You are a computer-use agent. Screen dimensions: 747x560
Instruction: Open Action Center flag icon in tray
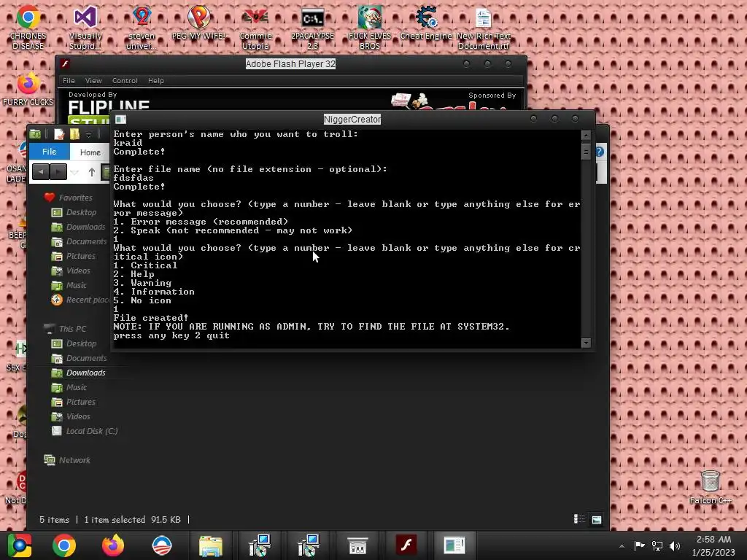[x=639, y=545]
